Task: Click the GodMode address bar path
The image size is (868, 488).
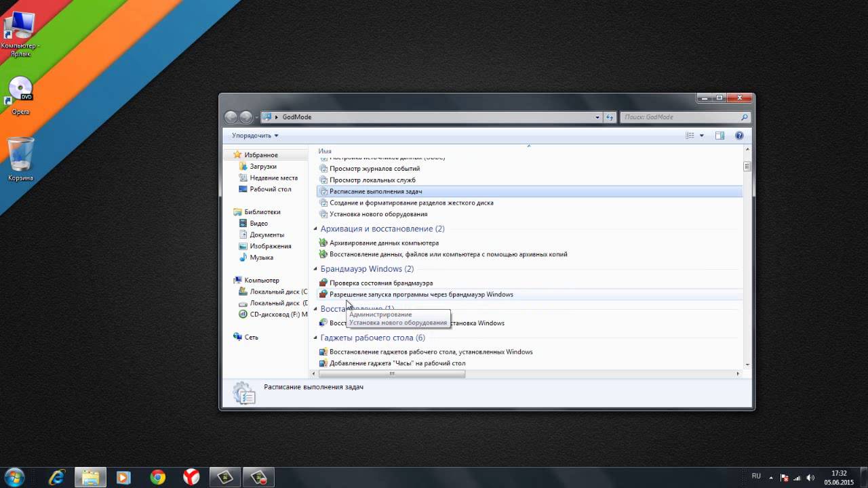Action: (297, 117)
